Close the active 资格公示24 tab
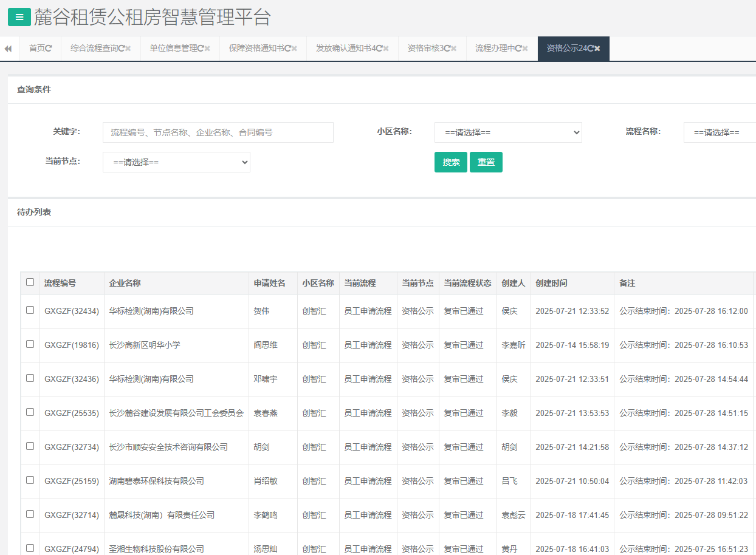 (597, 49)
